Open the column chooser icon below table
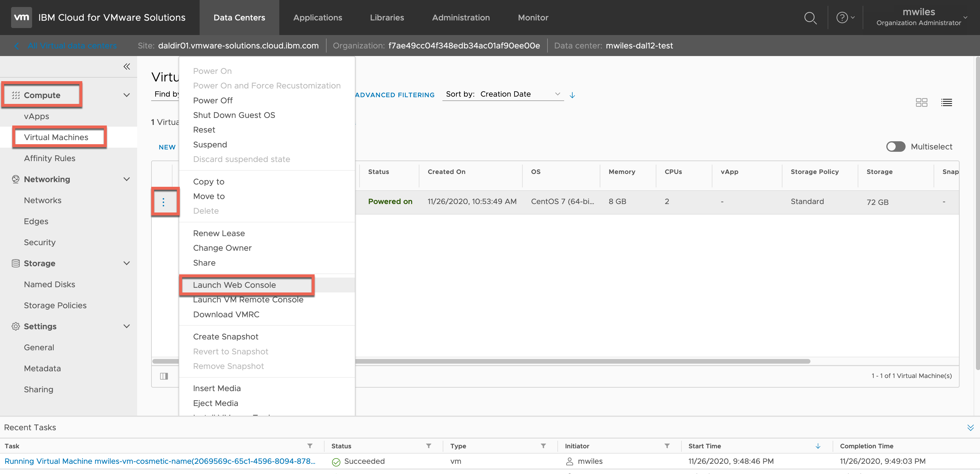The width and height of the screenshot is (980, 474). coord(164,376)
